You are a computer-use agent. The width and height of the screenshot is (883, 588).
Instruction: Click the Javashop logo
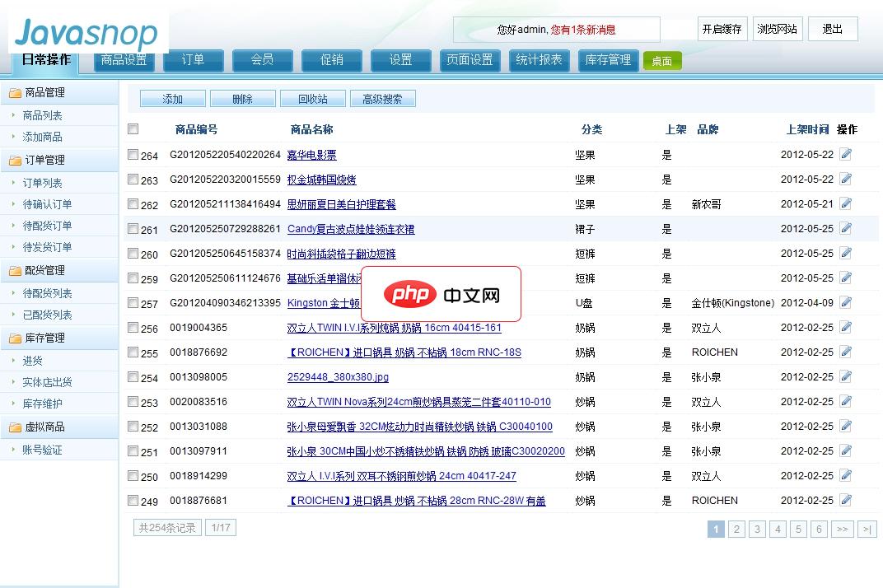tap(82, 33)
